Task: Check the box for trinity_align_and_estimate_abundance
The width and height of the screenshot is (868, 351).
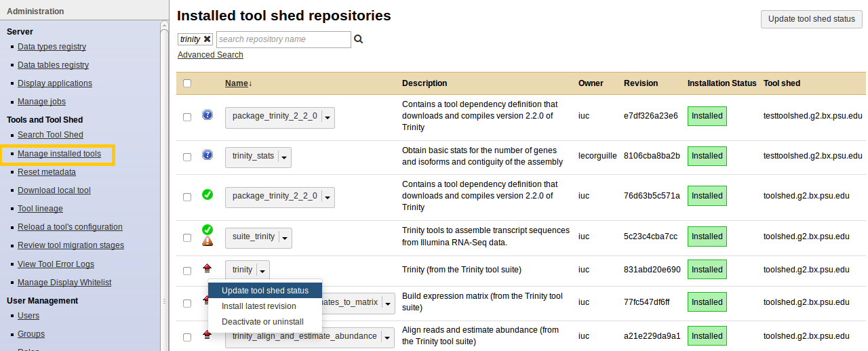Action: (187, 337)
